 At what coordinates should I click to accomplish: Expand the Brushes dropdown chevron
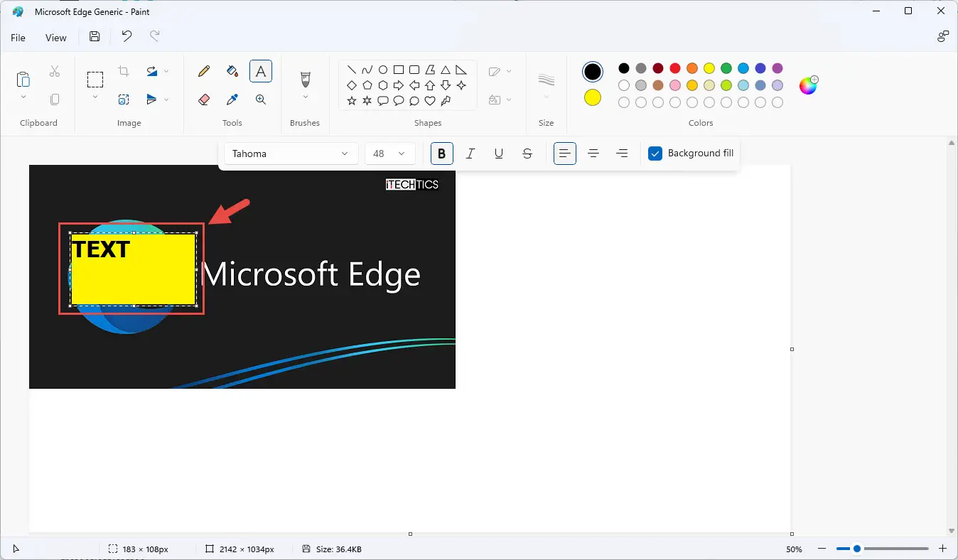point(306,97)
